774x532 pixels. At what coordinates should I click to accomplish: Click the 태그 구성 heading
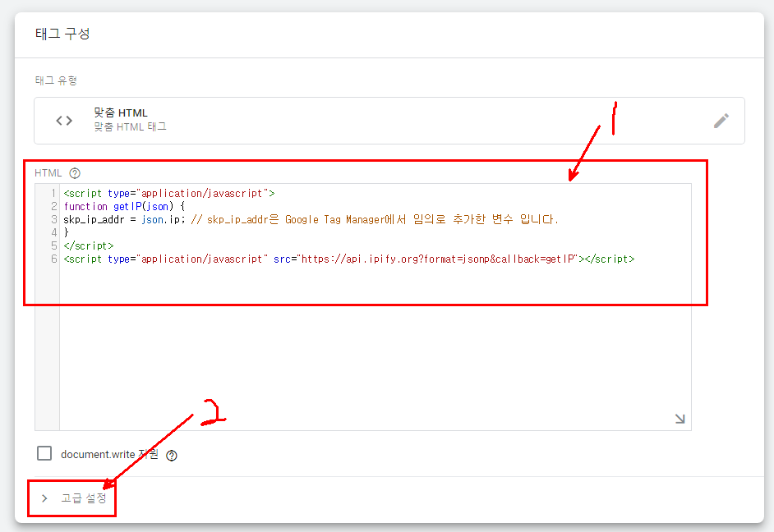click(x=62, y=34)
